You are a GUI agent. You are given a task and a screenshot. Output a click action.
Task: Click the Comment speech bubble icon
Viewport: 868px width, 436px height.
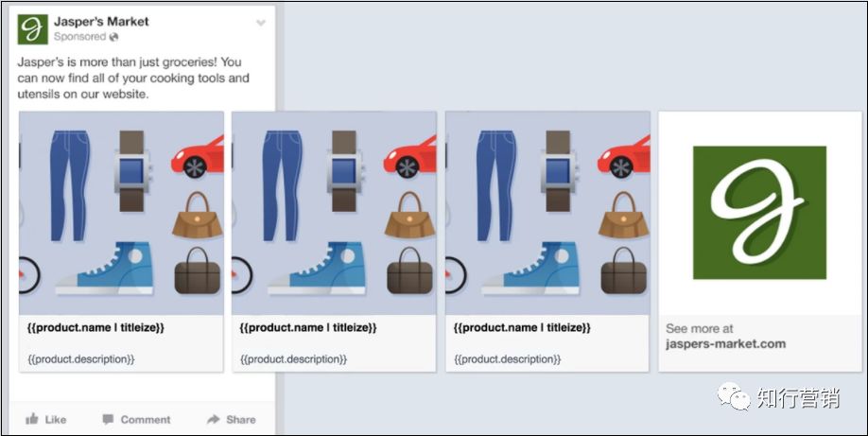click(x=108, y=419)
